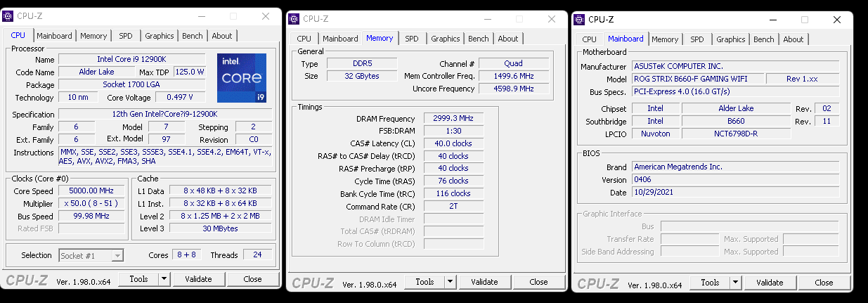Switch to the CPU tab in the Memory window
This screenshot has height=303, width=868.
(x=304, y=39)
